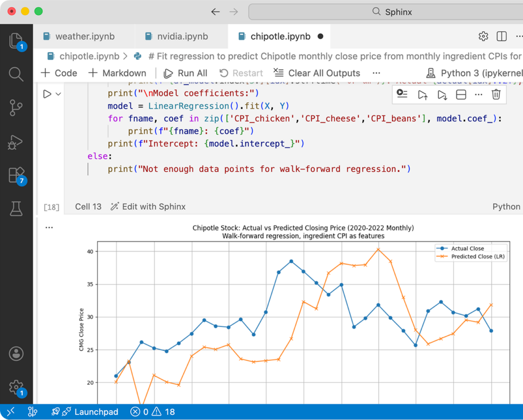Open the Search view in the activity bar
The height and width of the screenshot is (420, 523).
point(16,75)
